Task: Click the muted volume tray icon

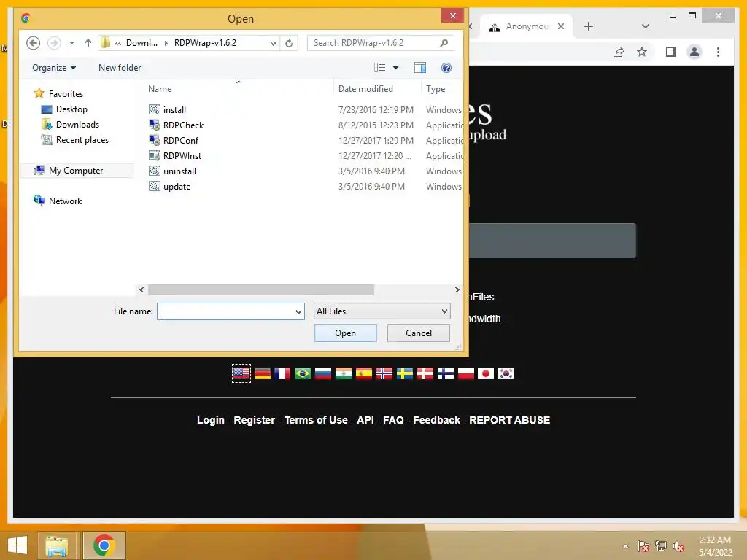Action: tap(678, 546)
